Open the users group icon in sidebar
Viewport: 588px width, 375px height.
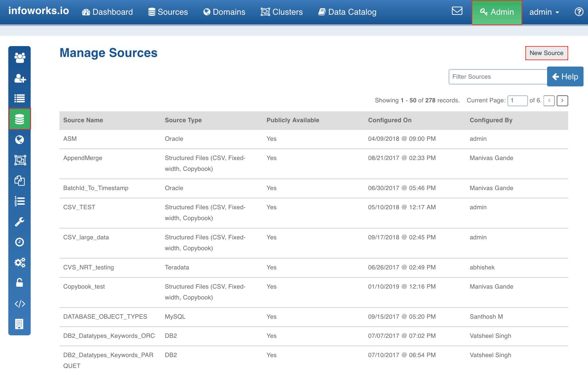point(19,58)
